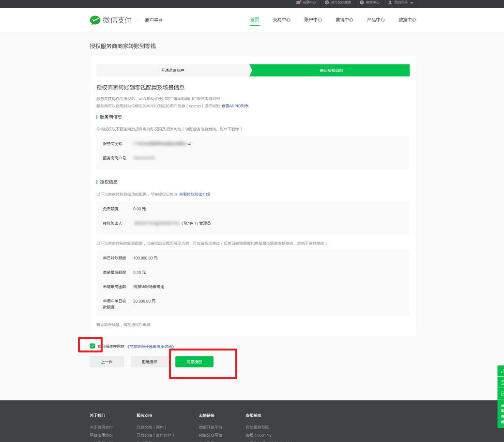Click the 授权服务商商家转账到零钱 page title
504x442 pixels.
tap(123, 46)
